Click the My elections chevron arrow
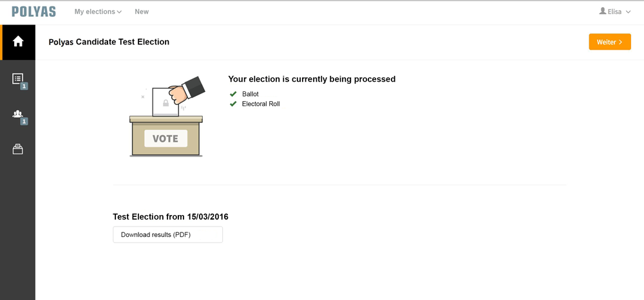 pos(120,12)
